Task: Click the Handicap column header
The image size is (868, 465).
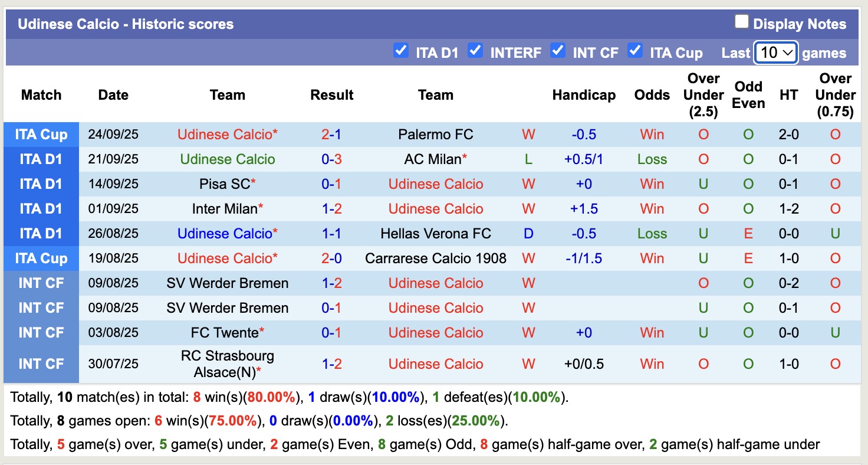Action: coord(584,94)
